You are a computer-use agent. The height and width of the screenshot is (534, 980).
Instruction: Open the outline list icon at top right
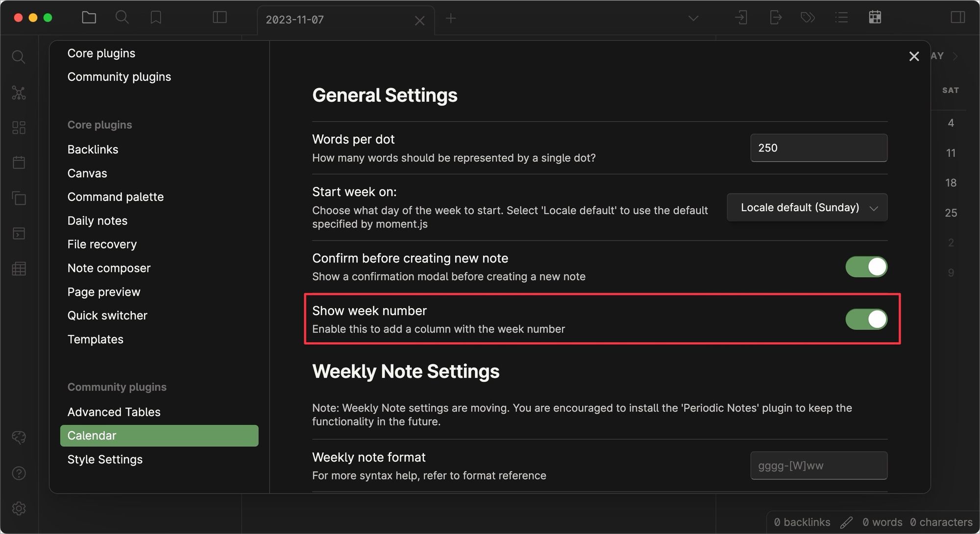click(841, 18)
